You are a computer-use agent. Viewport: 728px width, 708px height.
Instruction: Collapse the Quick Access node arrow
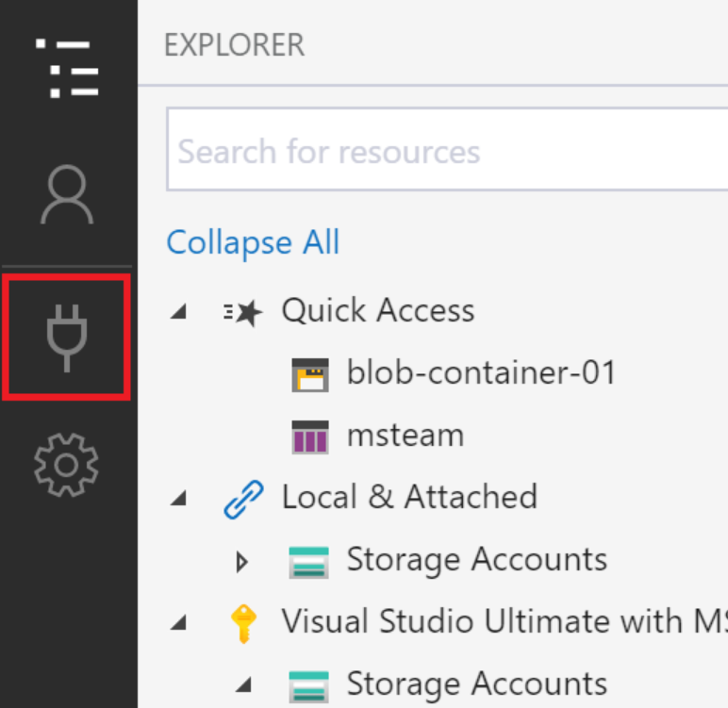[179, 311]
